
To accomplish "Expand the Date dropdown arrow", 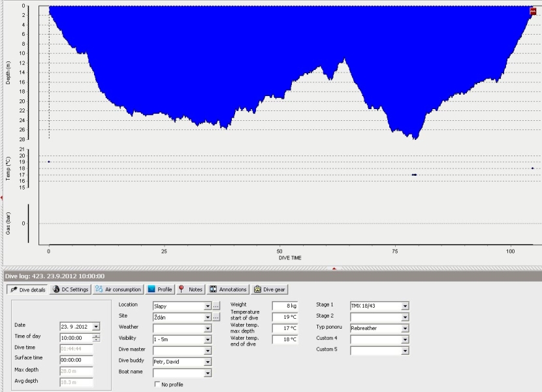I will [x=96, y=327].
